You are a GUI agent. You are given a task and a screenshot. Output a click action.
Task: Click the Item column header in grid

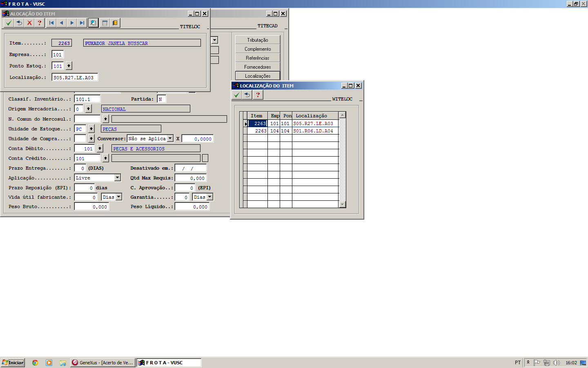pyautogui.click(x=257, y=116)
